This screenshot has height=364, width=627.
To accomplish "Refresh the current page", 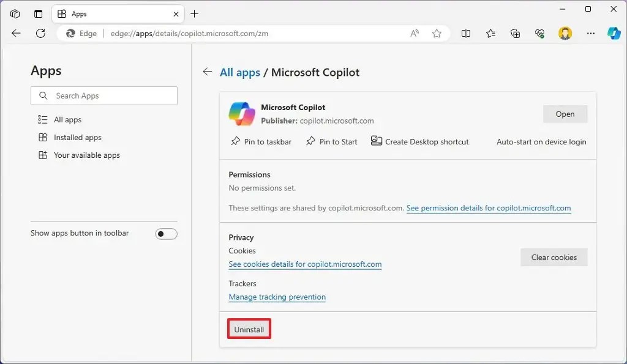I will tap(40, 34).
